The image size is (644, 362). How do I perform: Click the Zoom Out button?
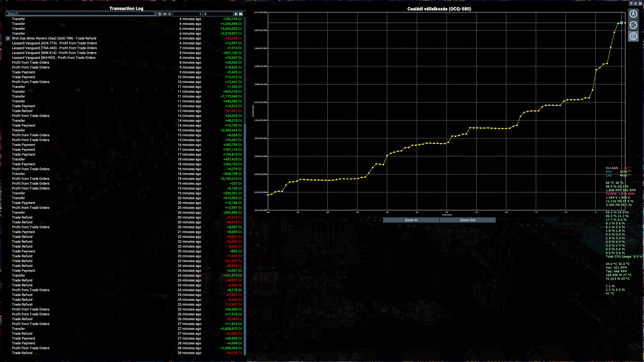pos(468,220)
